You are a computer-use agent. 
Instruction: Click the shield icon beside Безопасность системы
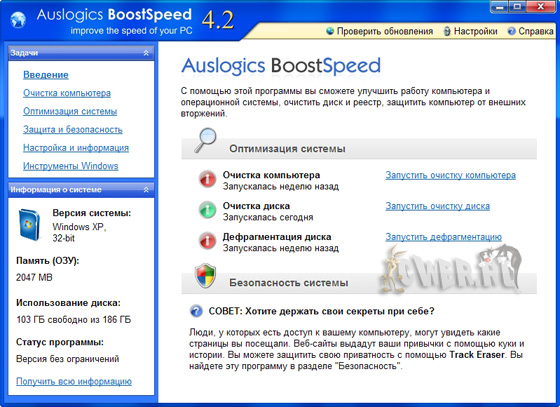(x=205, y=276)
